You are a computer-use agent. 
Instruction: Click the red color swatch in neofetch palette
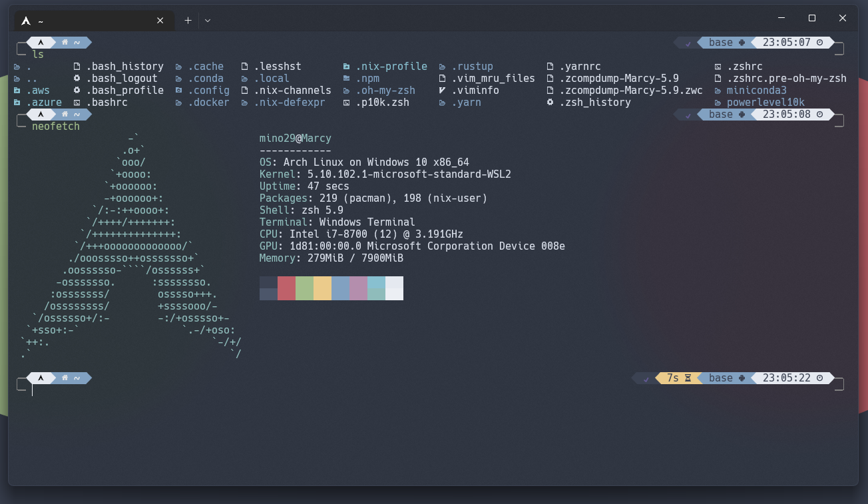click(x=286, y=288)
